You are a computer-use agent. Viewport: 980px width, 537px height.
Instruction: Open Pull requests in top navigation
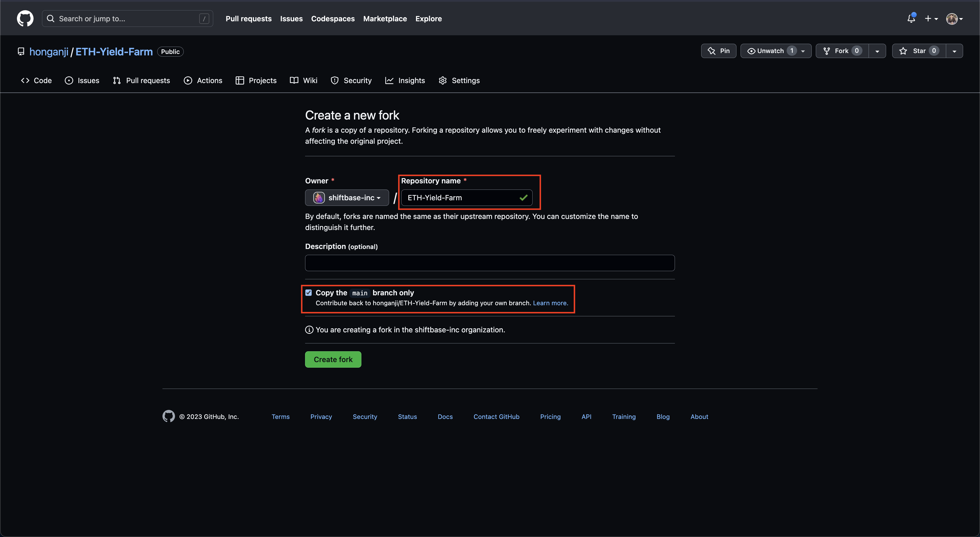pyautogui.click(x=249, y=19)
